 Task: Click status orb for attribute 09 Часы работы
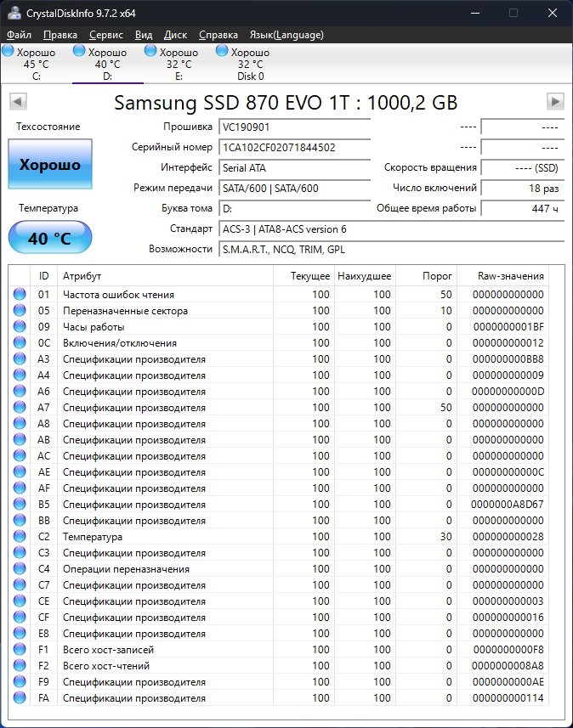coord(20,327)
